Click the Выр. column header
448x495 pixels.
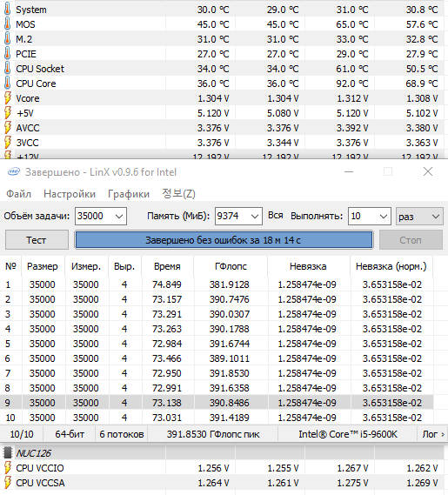[x=124, y=266]
